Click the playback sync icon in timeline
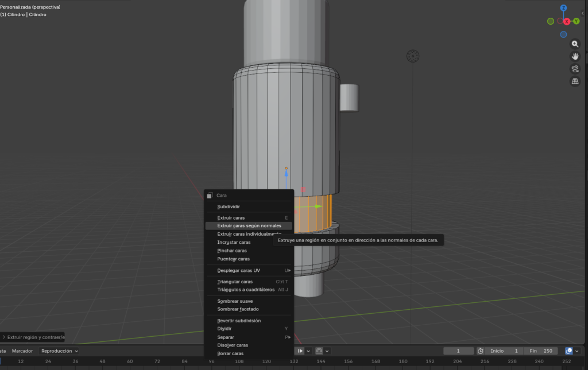 click(x=319, y=351)
